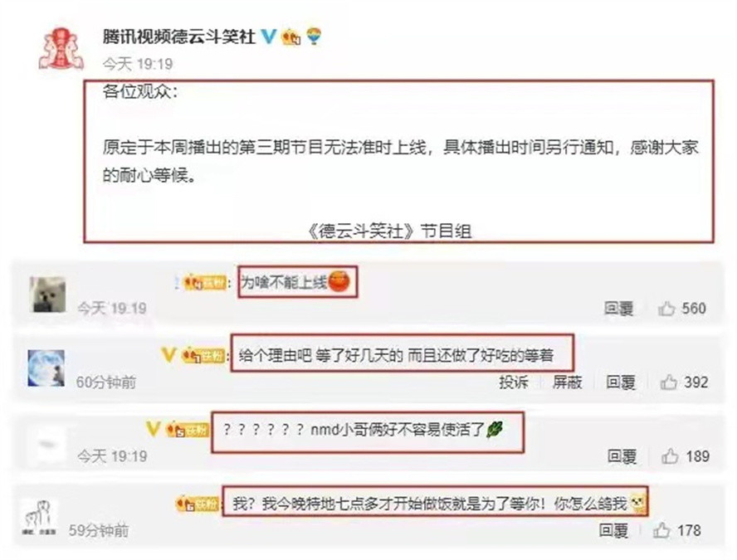Click 投诉 to report the second comment
This screenshot has height=560, width=737.
point(514,382)
